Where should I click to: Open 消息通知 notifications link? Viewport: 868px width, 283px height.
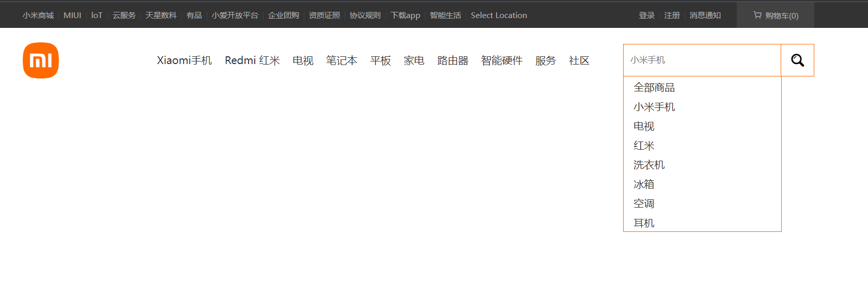(x=705, y=15)
